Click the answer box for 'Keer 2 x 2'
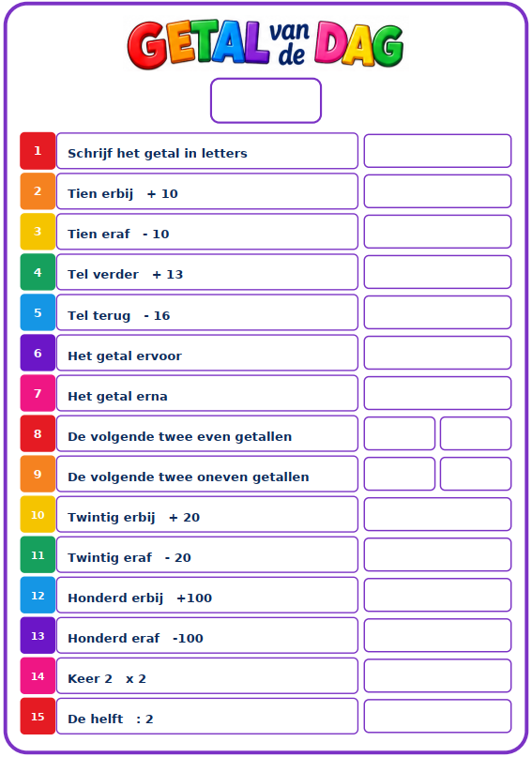Image resolution: width=532 pixels, height=757 pixels. [437, 676]
